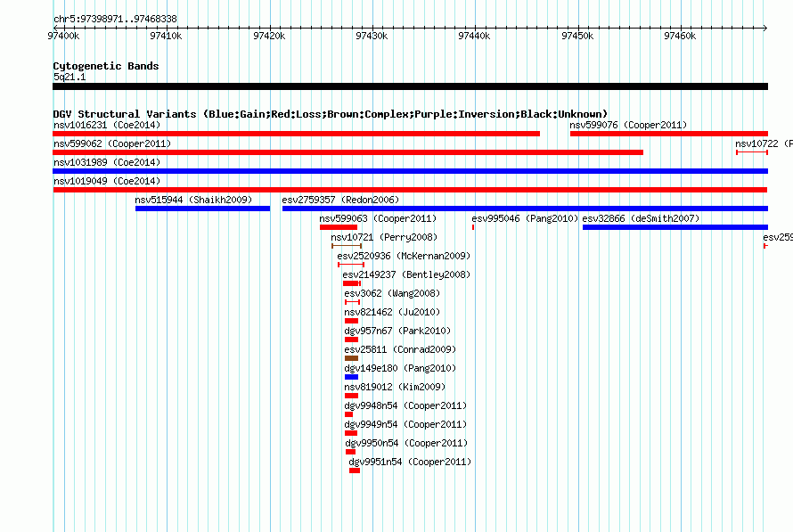Click the 97460k ruler mark

[x=680, y=36]
